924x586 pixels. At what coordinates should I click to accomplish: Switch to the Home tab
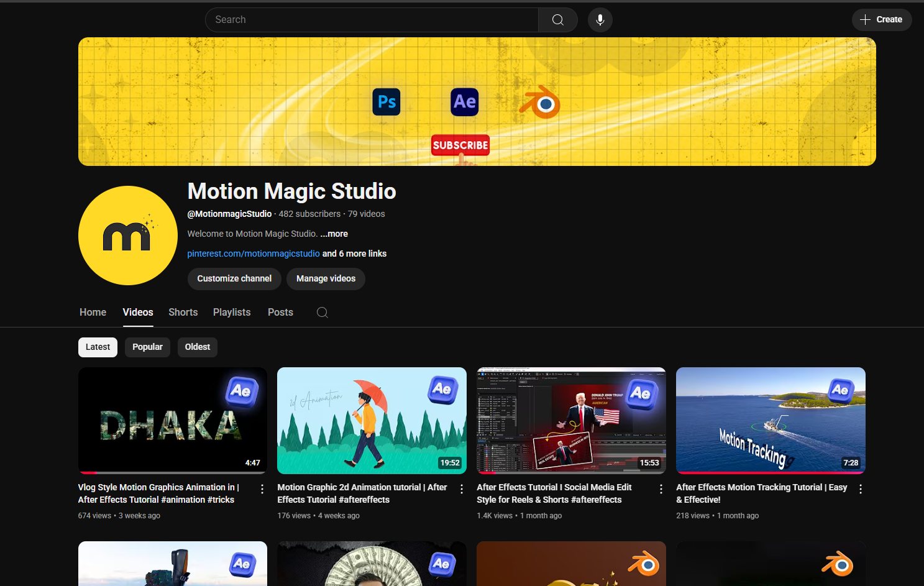coord(93,313)
